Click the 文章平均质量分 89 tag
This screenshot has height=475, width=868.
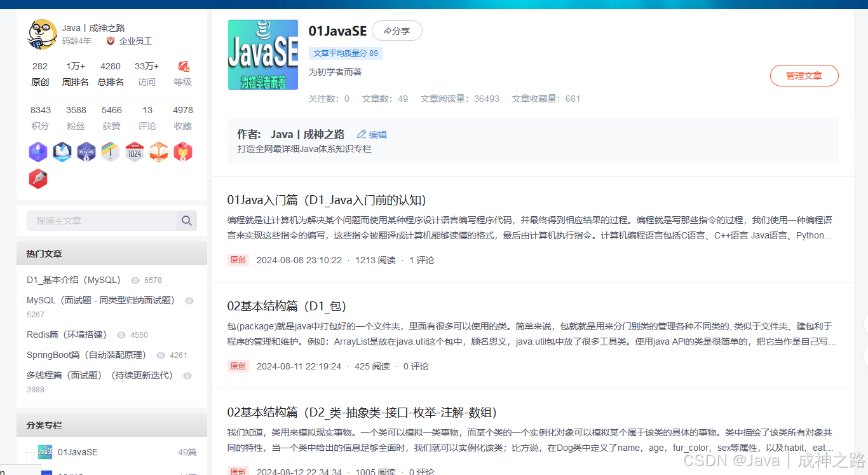pyautogui.click(x=346, y=53)
